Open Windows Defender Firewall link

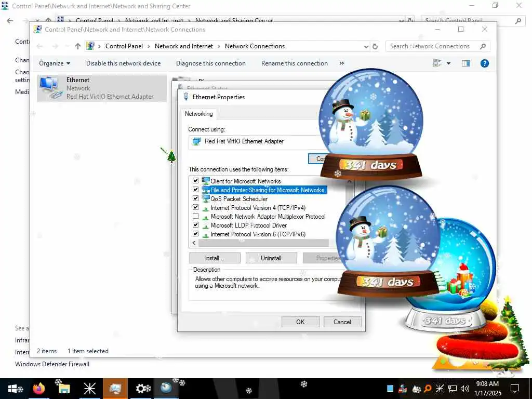point(52,364)
